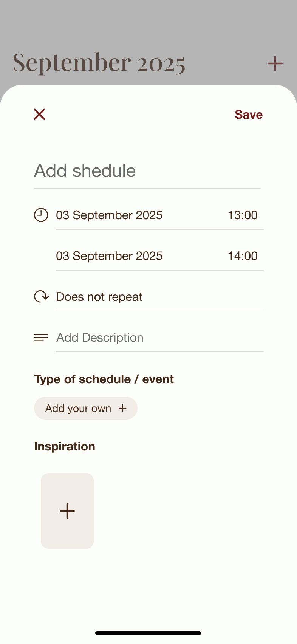Add an inspiration image with the plus tile
This screenshot has width=297, height=644.
[67, 511]
